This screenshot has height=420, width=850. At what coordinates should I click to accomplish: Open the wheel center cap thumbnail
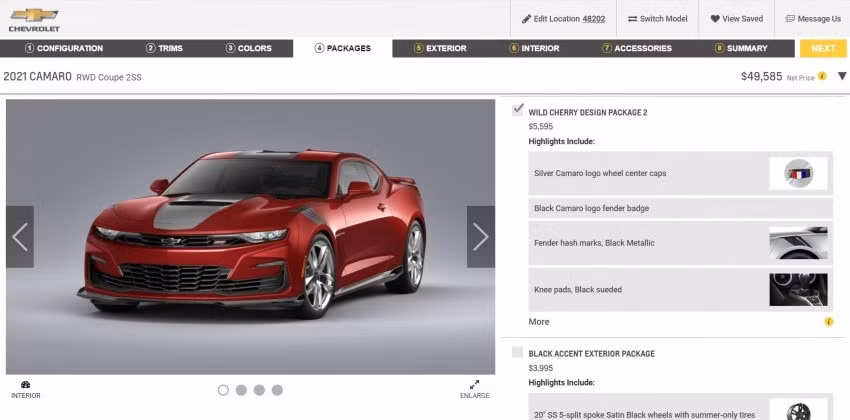[x=799, y=173]
